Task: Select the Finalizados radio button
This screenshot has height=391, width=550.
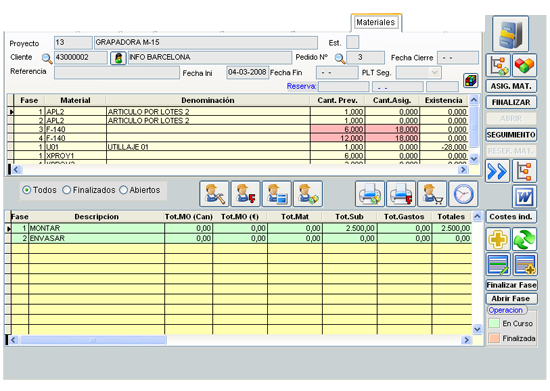Action: (x=66, y=190)
